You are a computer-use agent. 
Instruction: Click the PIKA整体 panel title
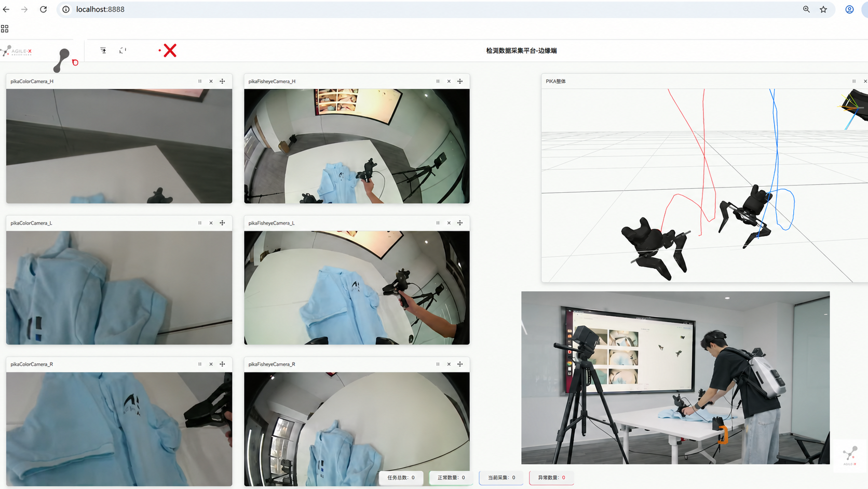tap(555, 82)
